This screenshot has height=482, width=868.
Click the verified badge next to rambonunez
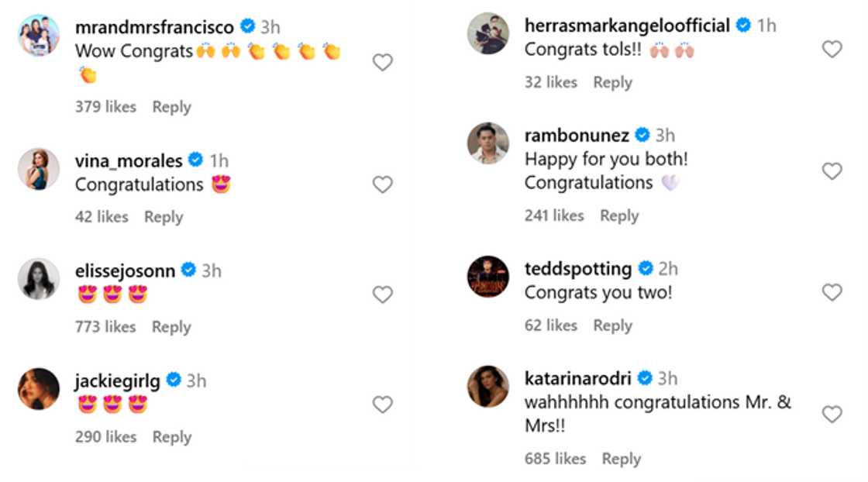[x=642, y=135]
